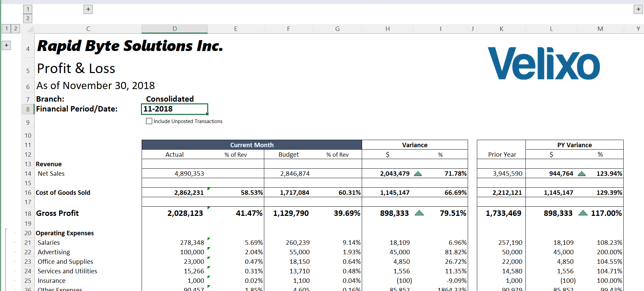Click the Velixo logo image
The image size is (644, 291).
544,64
